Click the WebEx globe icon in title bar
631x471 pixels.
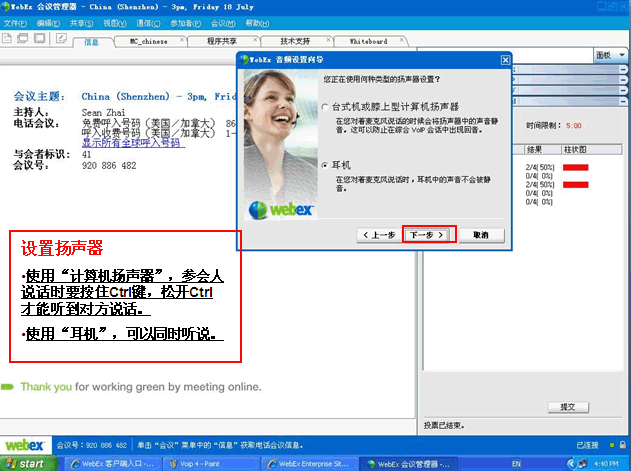click(x=5, y=7)
